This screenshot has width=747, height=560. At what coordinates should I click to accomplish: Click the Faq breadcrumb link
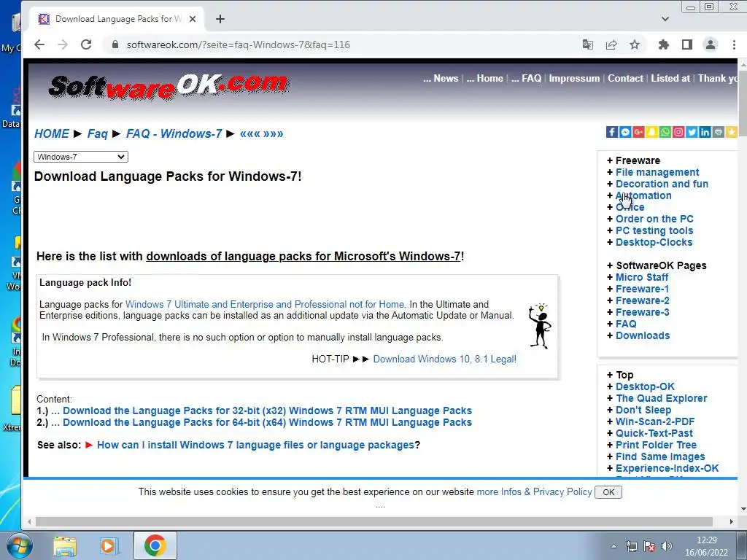(x=97, y=134)
